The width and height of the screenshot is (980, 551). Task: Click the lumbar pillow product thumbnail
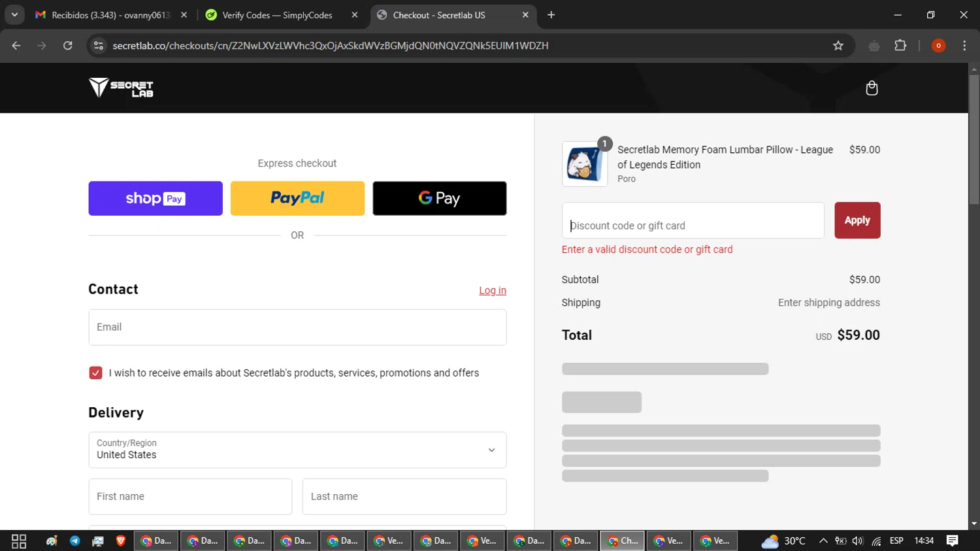(585, 164)
